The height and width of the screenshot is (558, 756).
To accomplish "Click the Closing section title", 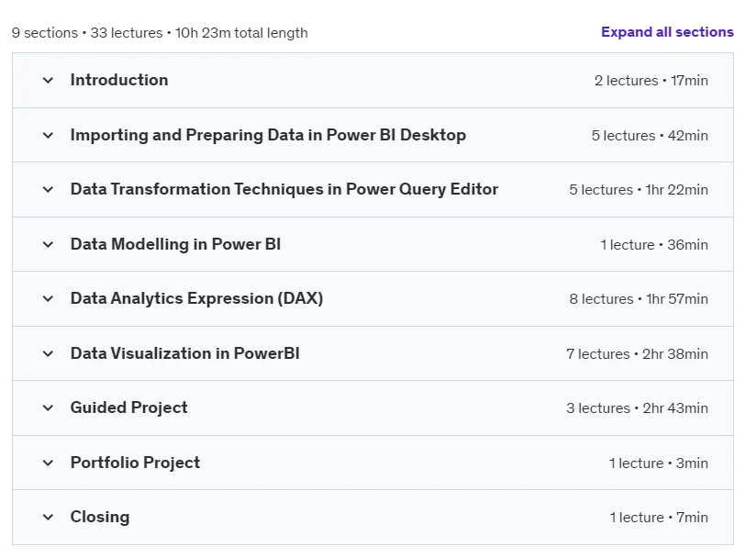I will pos(100,517).
